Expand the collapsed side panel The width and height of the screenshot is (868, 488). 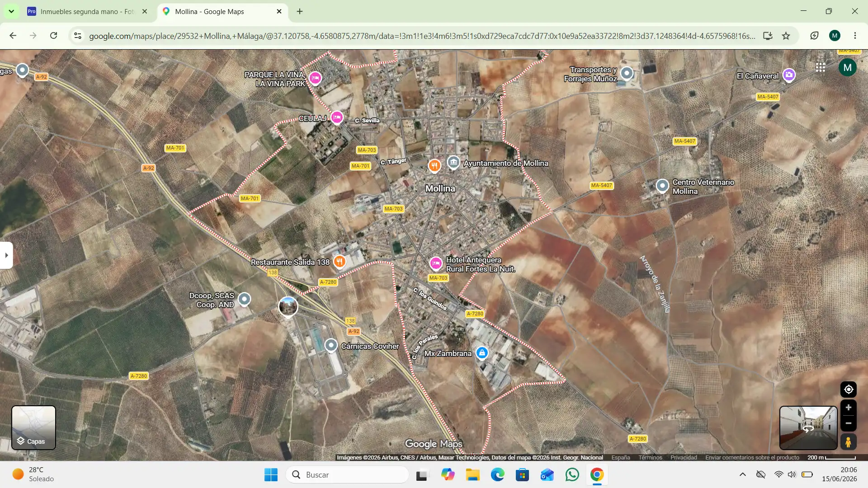[x=6, y=255]
